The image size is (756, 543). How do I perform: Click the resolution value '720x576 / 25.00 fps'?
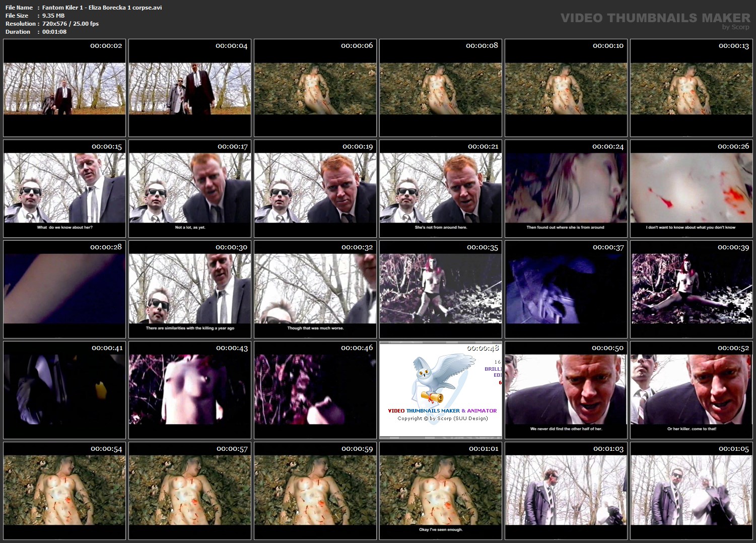pos(71,24)
